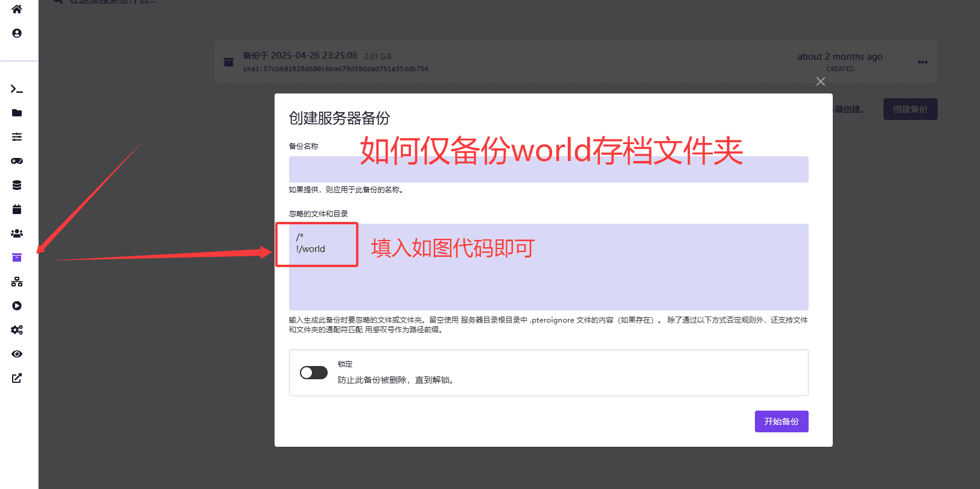Open the external link icon in sidebar
The image size is (980, 489).
pyautogui.click(x=17, y=378)
